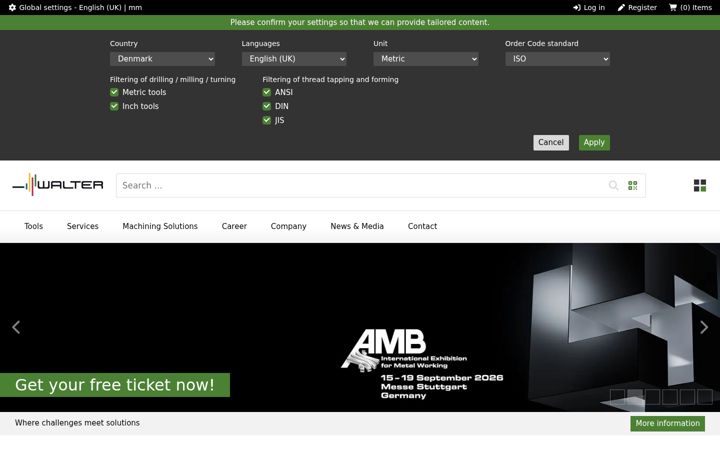Open the grid apps menu icon
Image resolution: width=720 pixels, height=450 pixels.
click(x=700, y=186)
